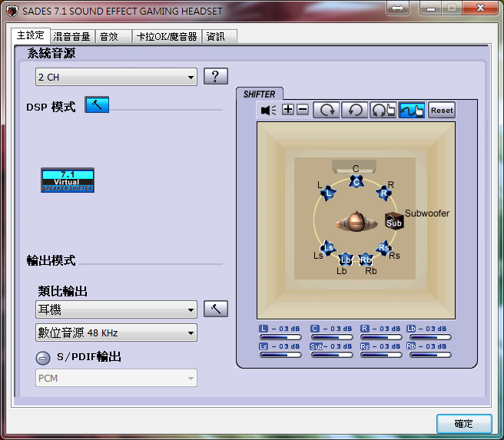Click the Sub channel label badge
The image size is (504, 440).
click(317, 346)
